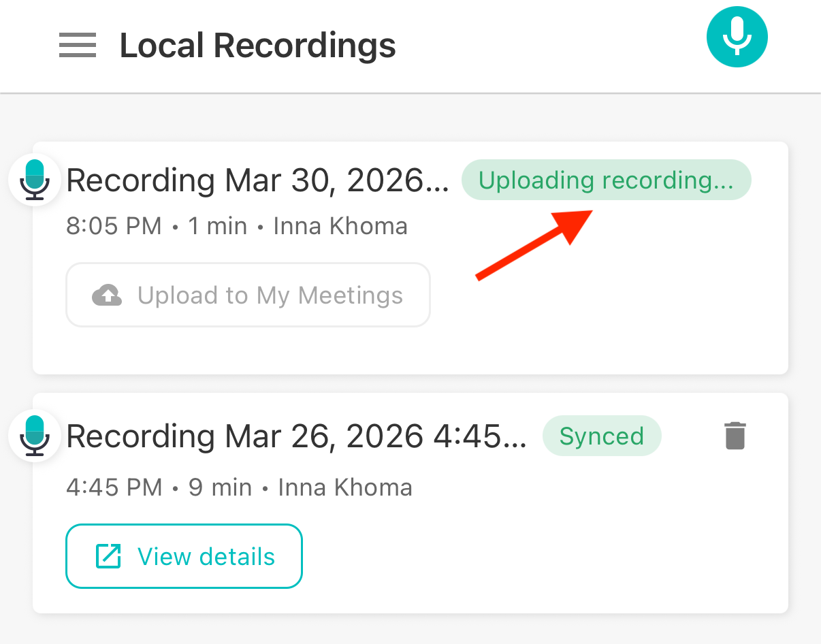The width and height of the screenshot is (821, 644).
Task: Open "View details" for the Mar 26 recording
Action: tap(184, 556)
